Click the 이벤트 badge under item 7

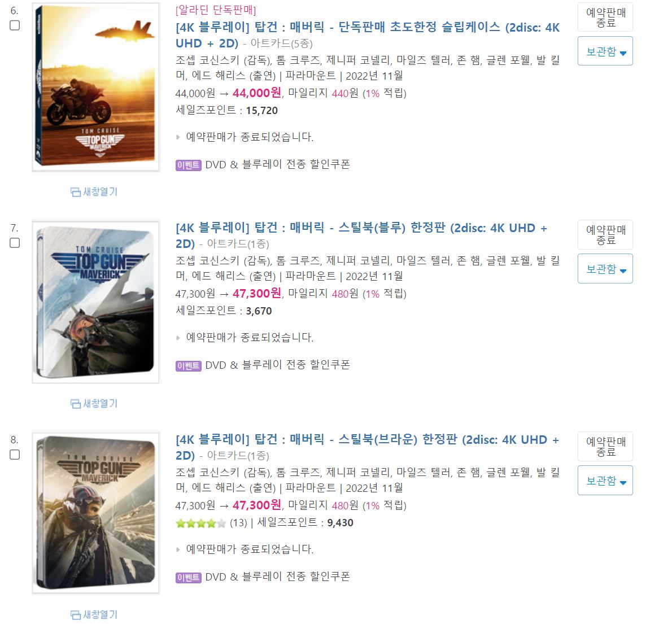(x=188, y=365)
